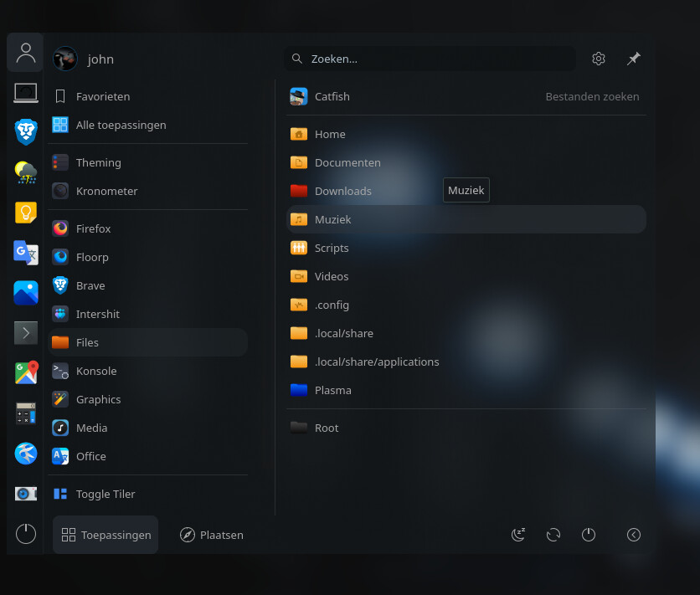This screenshot has height=595, width=700.
Task: Open the Media category
Action: coord(147,428)
